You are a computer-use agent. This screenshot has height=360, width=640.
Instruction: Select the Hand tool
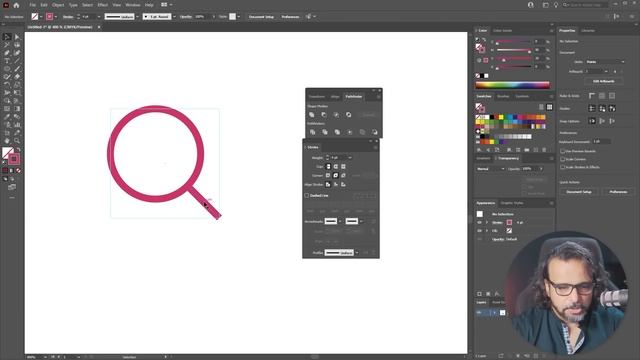[x=7, y=141]
